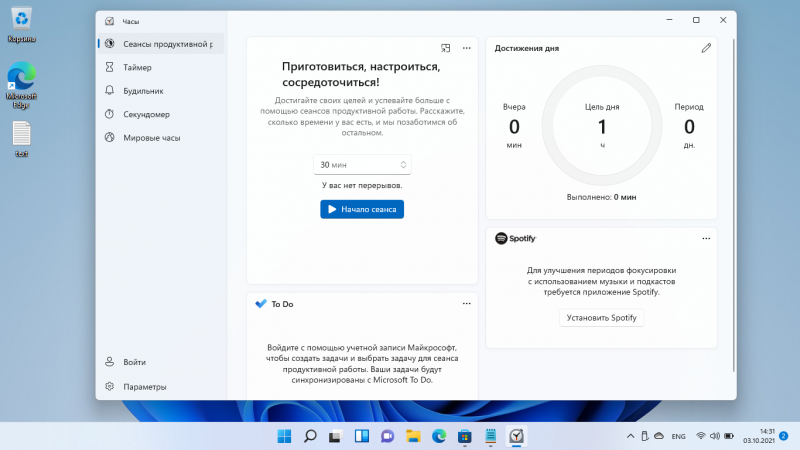Open three-dots menu on the To Do card
This screenshot has height=450, width=800.
(x=466, y=303)
